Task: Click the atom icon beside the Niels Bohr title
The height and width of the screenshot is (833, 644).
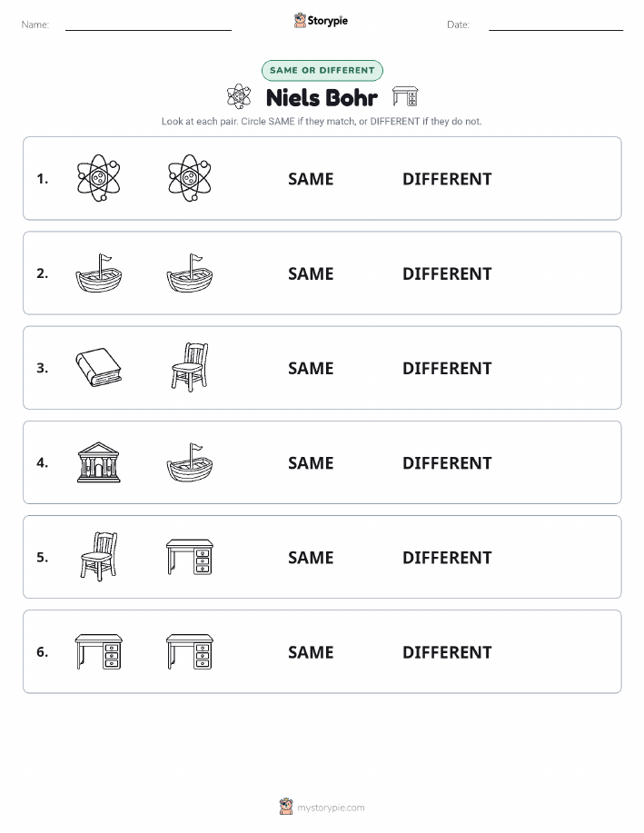Action: coord(239,96)
